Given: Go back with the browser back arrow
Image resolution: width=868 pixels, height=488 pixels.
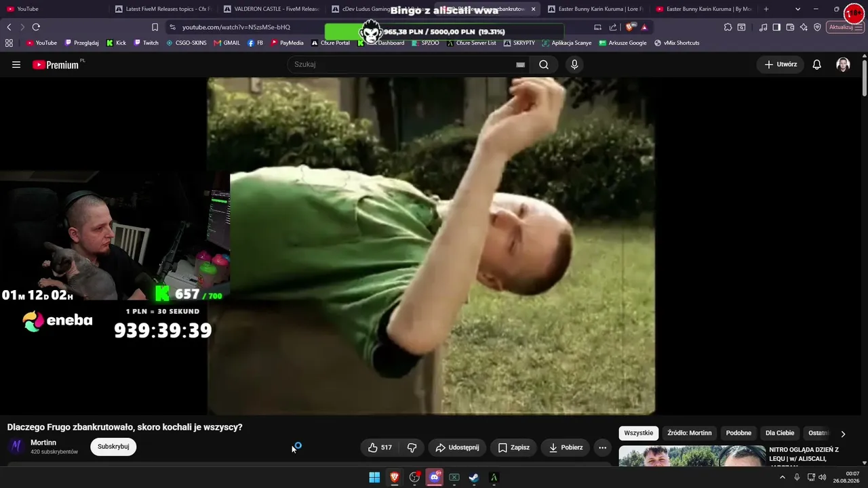Looking at the screenshot, I should coord(9,27).
